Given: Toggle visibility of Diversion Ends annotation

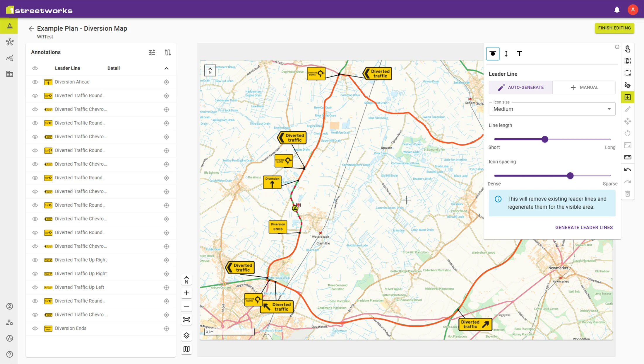Looking at the screenshot, I should coord(35,328).
